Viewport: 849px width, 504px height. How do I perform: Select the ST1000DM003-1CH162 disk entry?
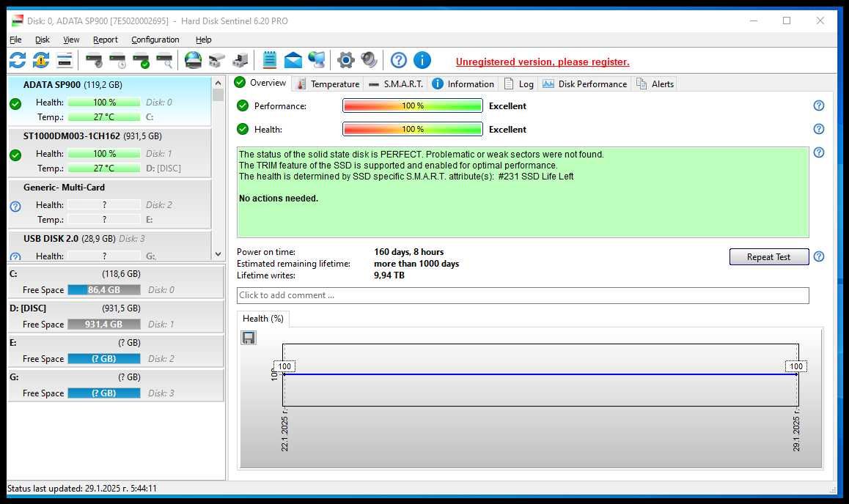point(109,152)
